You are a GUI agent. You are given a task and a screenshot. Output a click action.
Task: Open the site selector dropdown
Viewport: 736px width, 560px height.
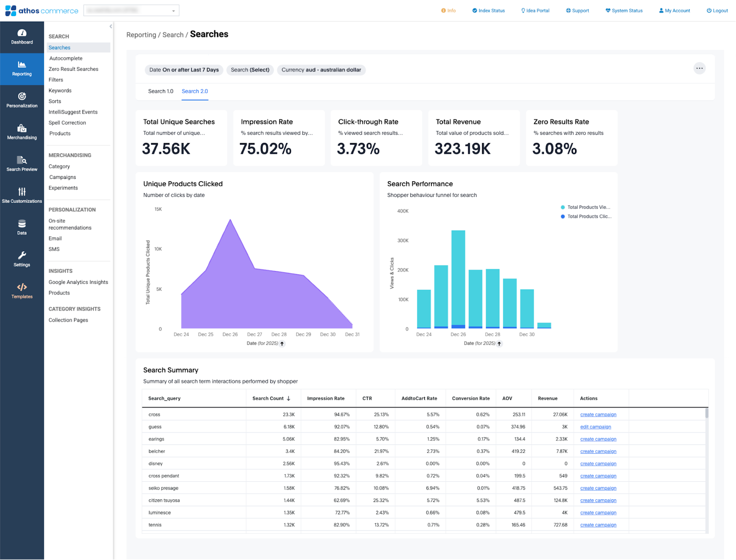[131, 11]
